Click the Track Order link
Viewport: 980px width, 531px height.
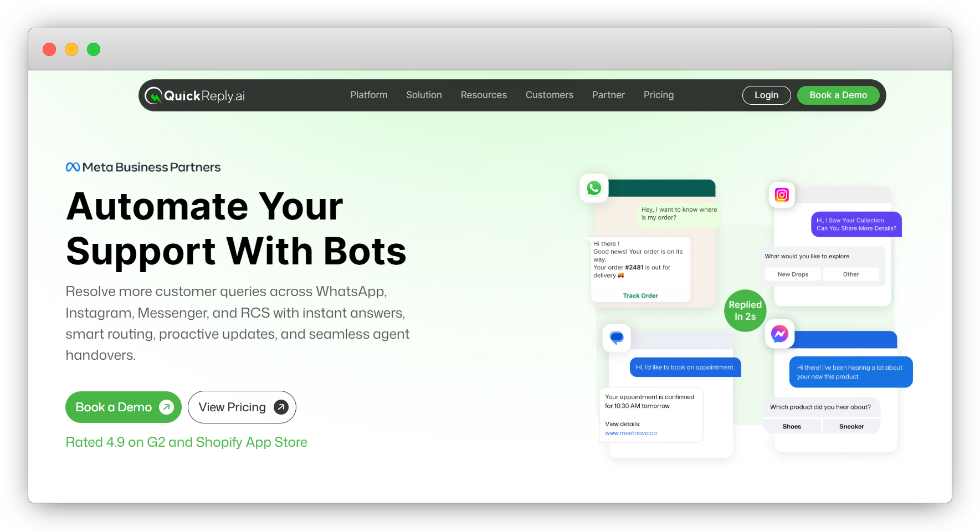coord(640,295)
